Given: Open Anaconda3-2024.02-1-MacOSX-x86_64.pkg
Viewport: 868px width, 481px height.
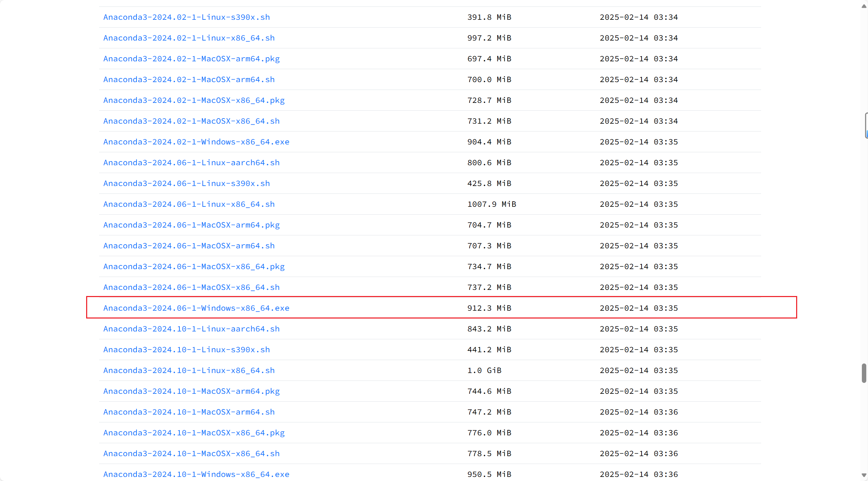Looking at the screenshot, I should point(194,100).
